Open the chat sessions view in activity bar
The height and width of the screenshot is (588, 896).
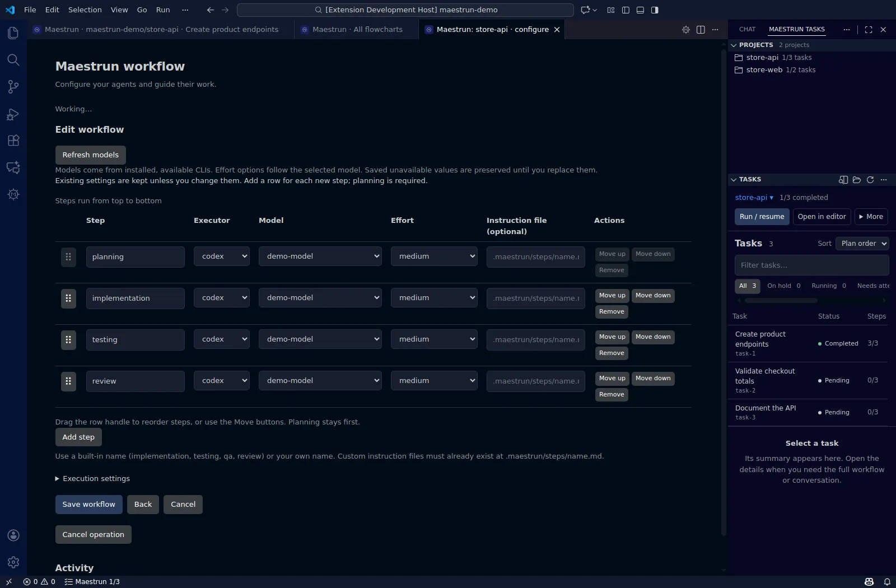tap(13, 167)
